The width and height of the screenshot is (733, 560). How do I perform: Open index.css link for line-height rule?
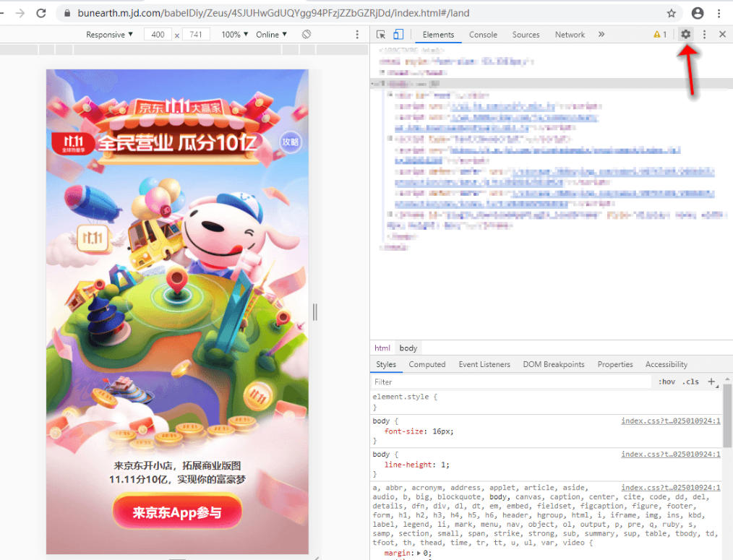coord(670,454)
